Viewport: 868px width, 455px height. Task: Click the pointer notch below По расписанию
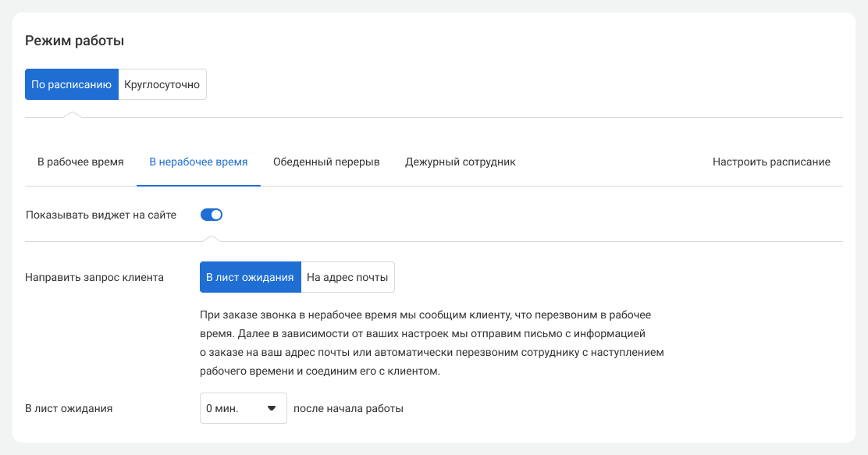point(72,115)
